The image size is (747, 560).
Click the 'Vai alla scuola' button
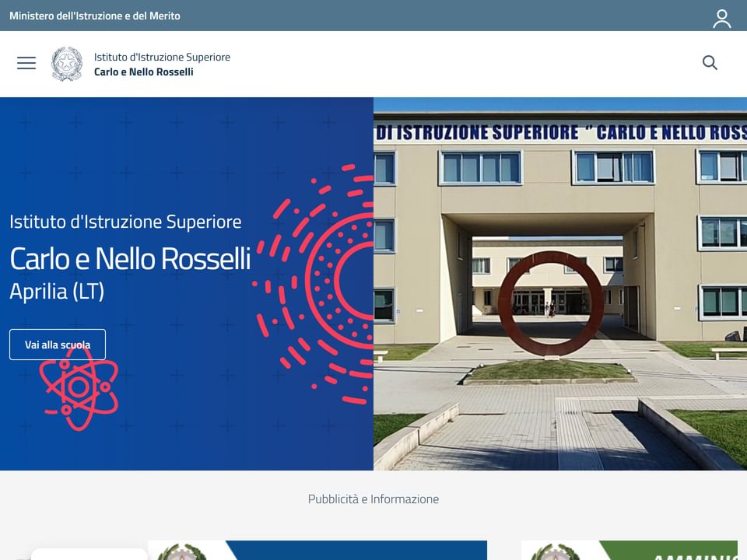58,345
